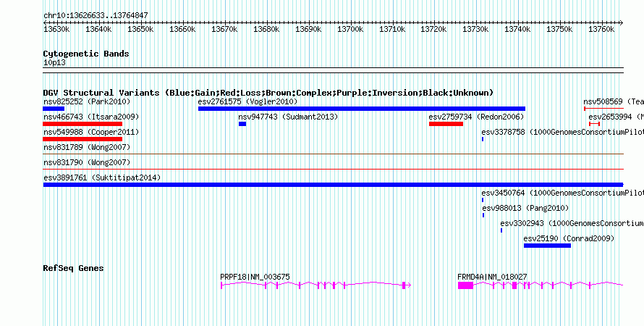Select the 10p13 cytogenetic band label
This screenshot has height=326, width=644.
54,63
